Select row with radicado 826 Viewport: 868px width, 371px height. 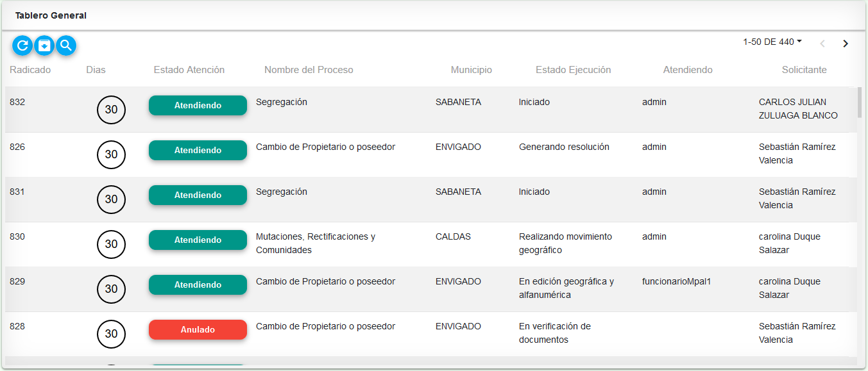pyautogui.click(x=431, y=155)
